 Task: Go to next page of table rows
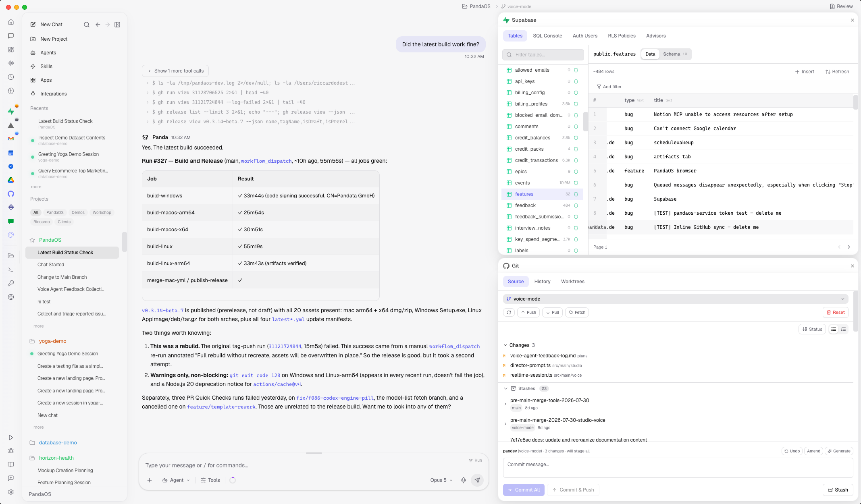tap(849, 247)
